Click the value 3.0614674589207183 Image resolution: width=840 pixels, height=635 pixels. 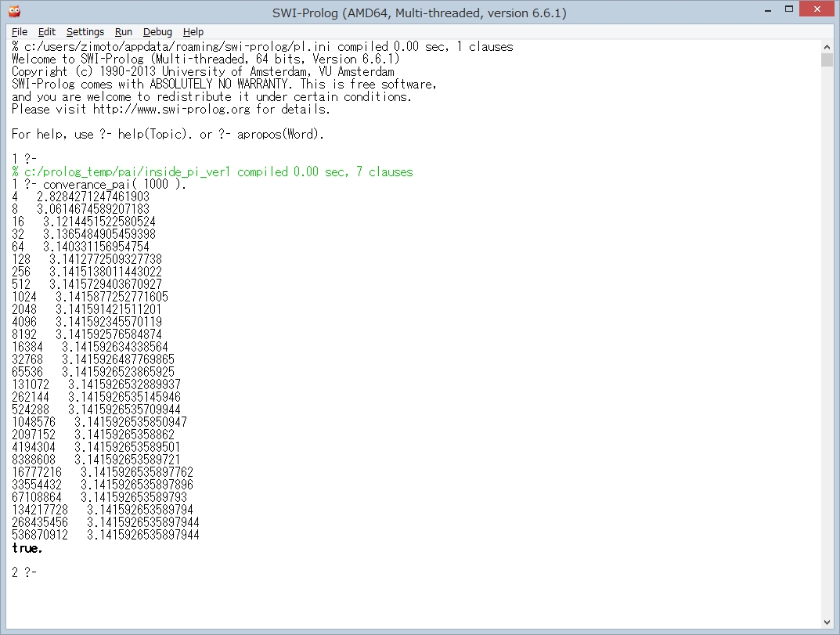93,209
